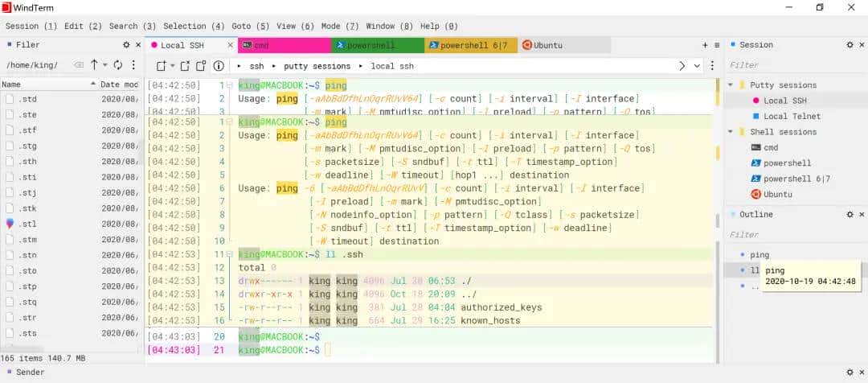The image size is (868, 383).
Task: Click the session info icon in toolbar
Action: click(218, 66)
